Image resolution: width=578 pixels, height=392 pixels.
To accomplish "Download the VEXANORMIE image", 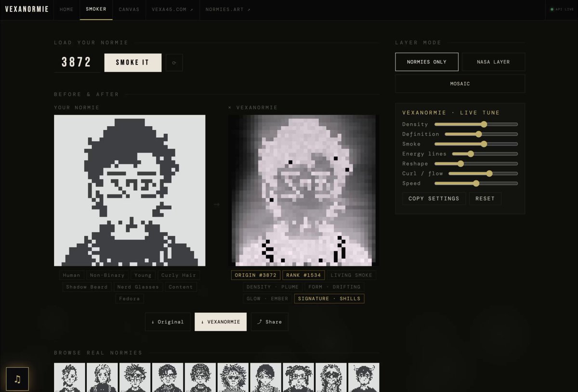I will [221, 322].
